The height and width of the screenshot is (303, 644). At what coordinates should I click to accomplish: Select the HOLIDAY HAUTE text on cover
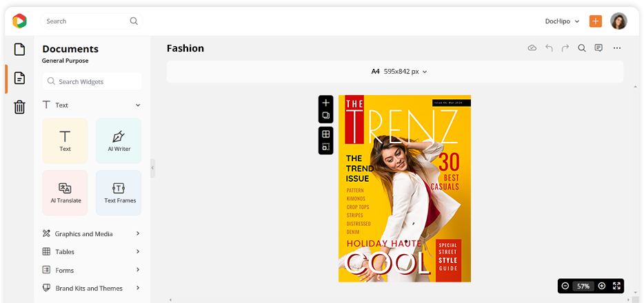(x=383, y=244)
